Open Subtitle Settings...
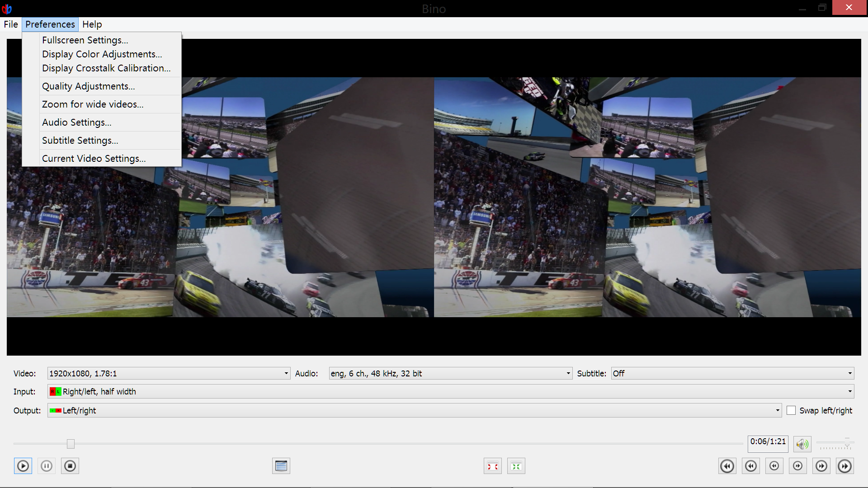Image resolution: width=868 pixels, height=488 pixels. pos(102,141)
